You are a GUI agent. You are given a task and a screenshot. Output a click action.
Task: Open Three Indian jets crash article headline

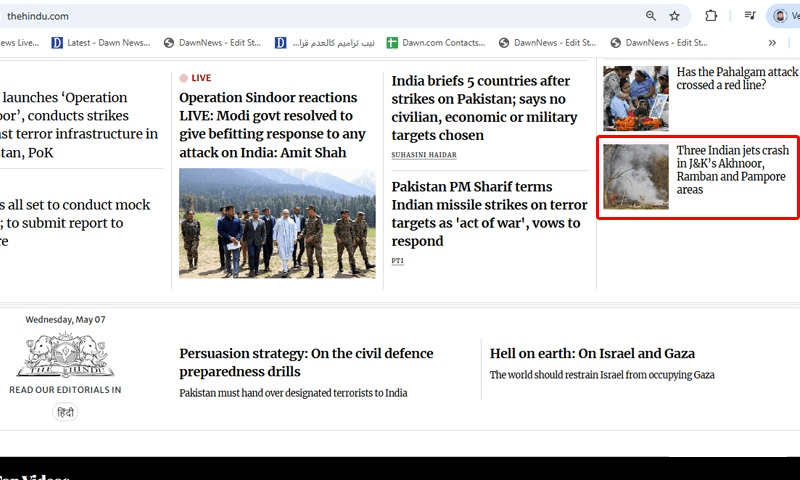click(x=733, y=170)
